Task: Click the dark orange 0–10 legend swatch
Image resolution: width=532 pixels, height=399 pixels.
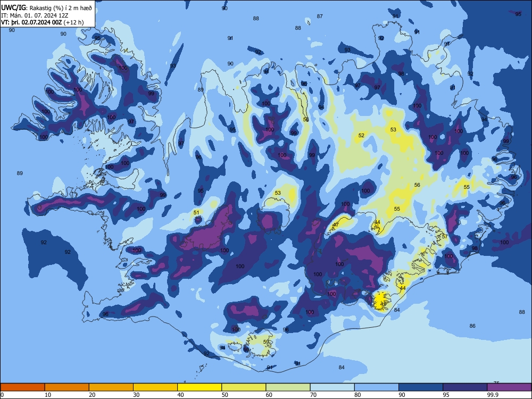Action: click(x=22, y=387)
